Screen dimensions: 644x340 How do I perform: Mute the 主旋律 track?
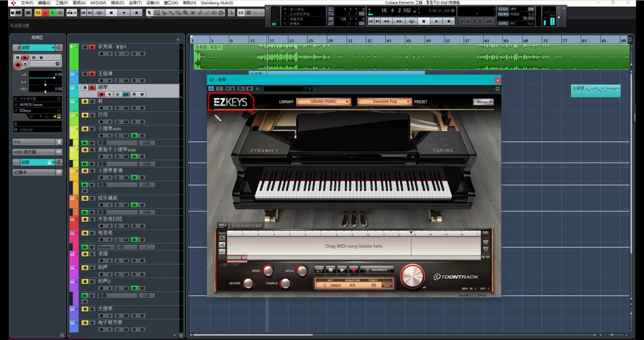click(x=85, y=74)
